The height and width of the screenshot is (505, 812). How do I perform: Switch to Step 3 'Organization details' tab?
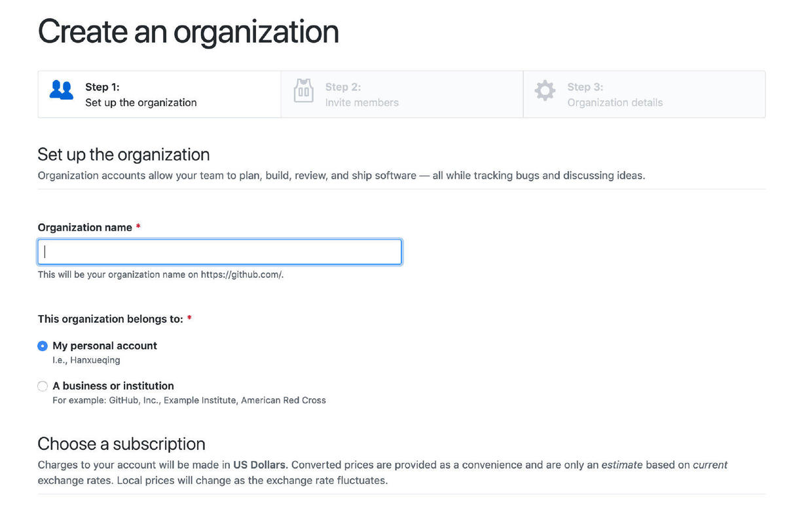click(x=644, y=94)
